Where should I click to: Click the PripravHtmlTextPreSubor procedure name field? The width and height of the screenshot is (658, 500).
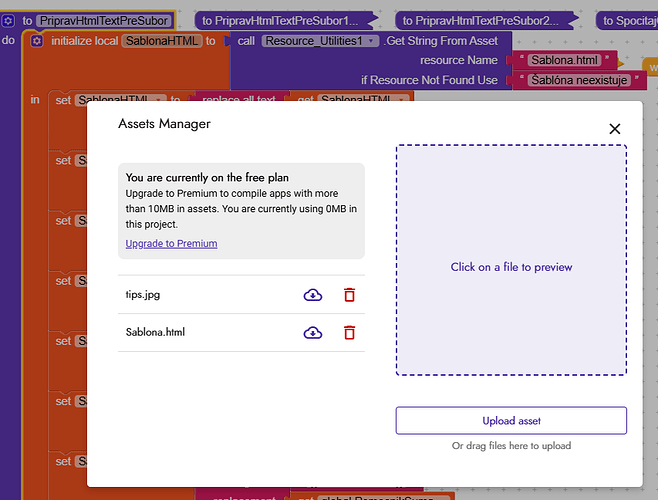pyautogui.click(x=104, y=21)
